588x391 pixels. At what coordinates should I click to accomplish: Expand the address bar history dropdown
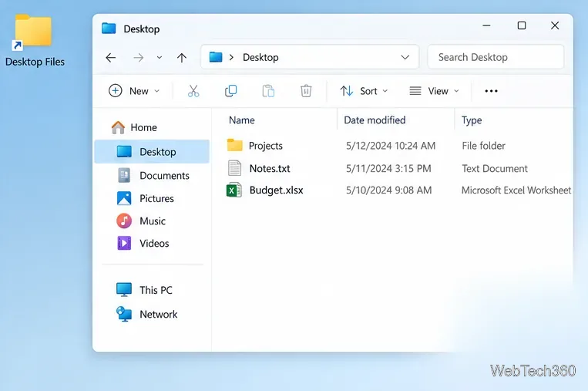[x=405, y=57]
